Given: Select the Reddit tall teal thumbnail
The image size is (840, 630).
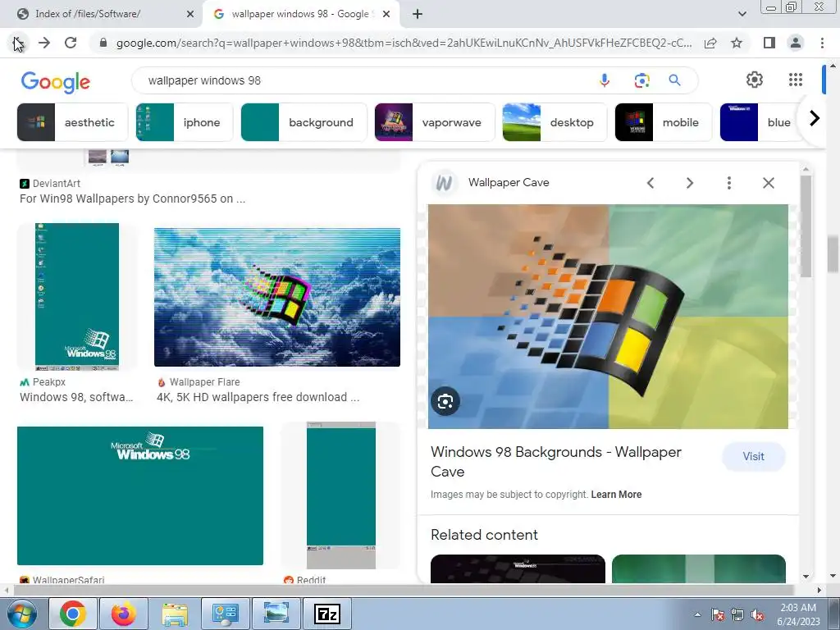Looking at the screenshot, I should tap(340, 495).
